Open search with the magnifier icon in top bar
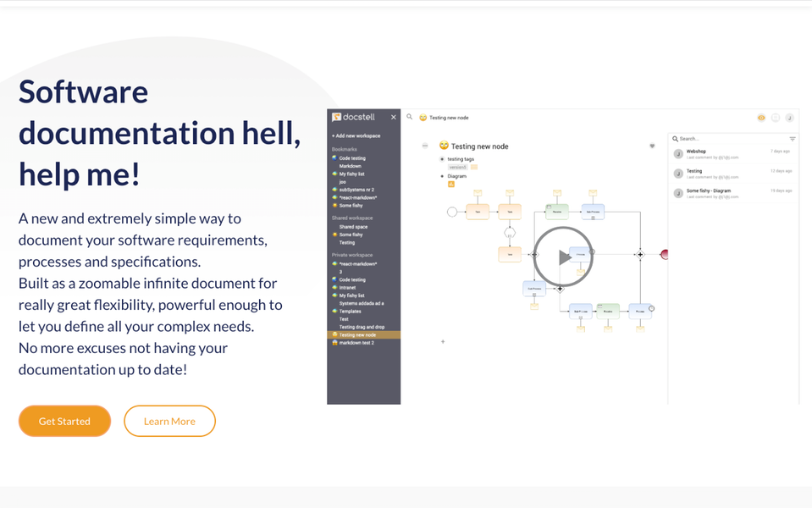Screen dimensions: 812x508 point(410,117)
